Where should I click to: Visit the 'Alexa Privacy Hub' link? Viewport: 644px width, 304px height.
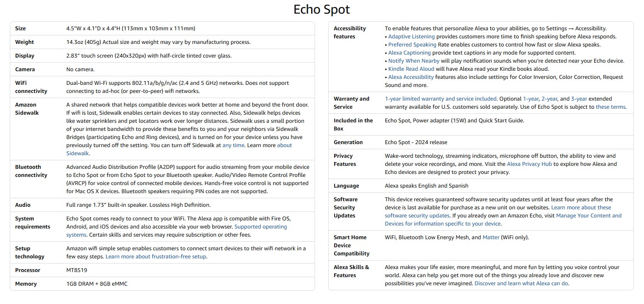(x=529, y=164)
